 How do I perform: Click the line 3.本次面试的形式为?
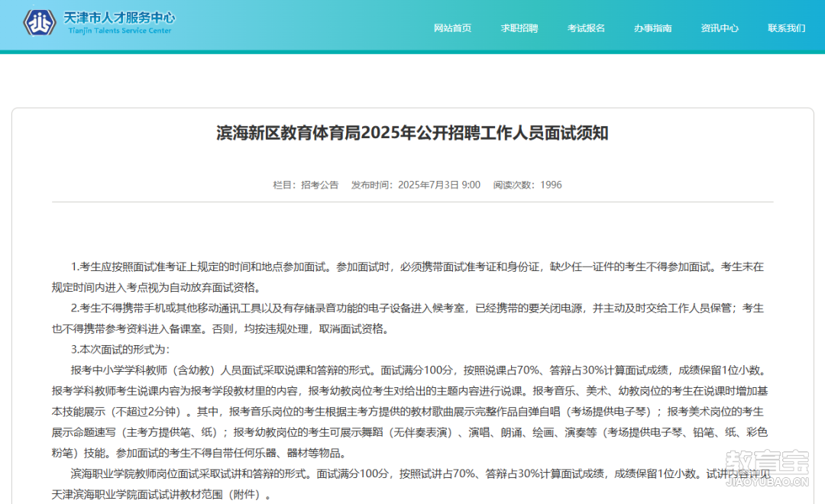coord(121,350)
